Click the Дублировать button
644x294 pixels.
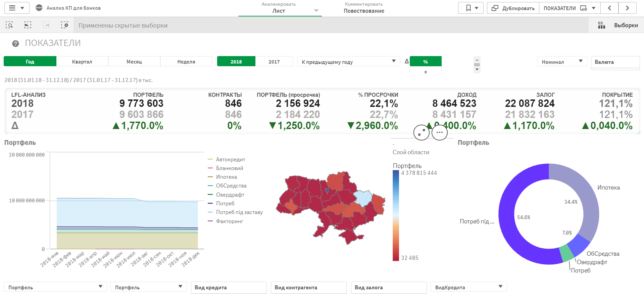coord(513,8)
